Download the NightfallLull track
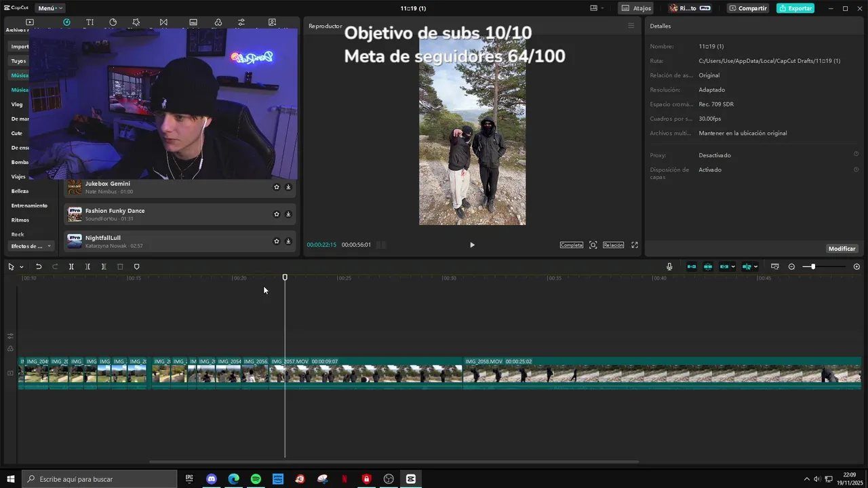This screenshot has height=488, width=868. click(x=288, y=241)
